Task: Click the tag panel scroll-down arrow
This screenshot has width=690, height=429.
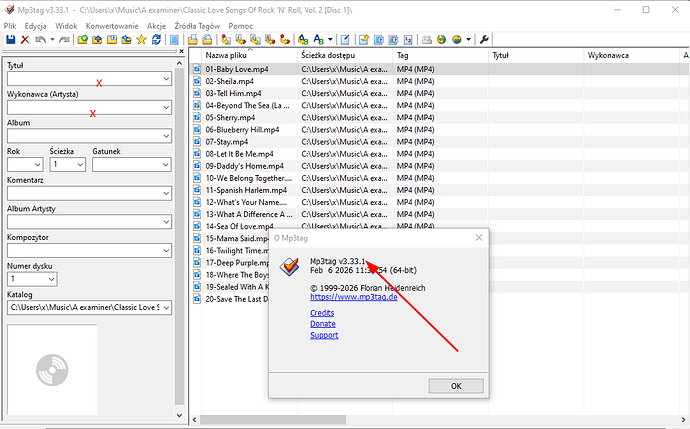Action: click(x=179, y=415)
